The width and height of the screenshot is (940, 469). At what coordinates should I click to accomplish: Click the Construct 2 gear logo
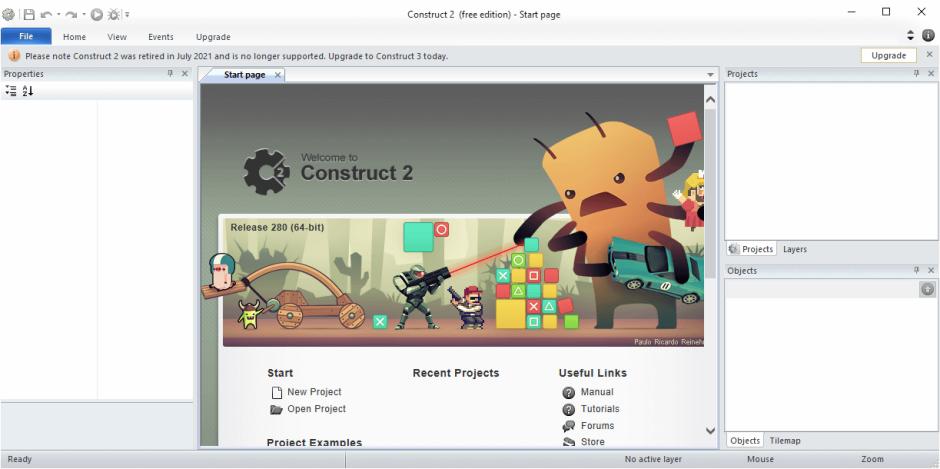point(267,172)
